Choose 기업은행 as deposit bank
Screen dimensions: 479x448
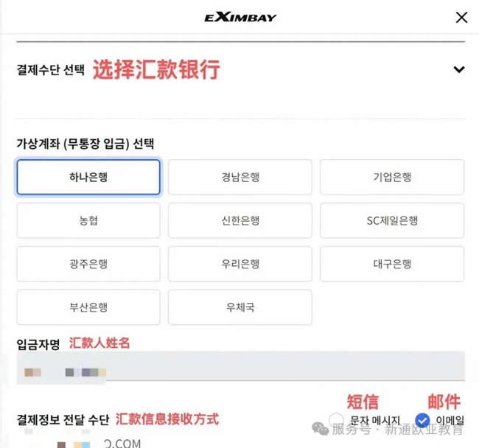pyautogui.click(x=392, y=177)
